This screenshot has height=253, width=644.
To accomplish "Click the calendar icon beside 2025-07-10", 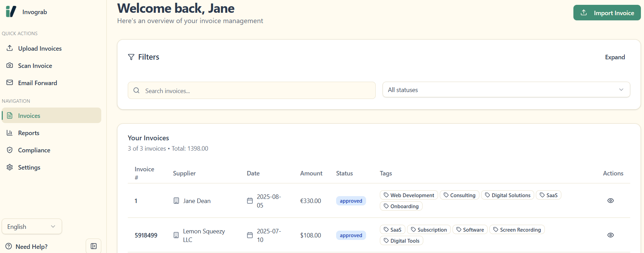I will 250,235.
